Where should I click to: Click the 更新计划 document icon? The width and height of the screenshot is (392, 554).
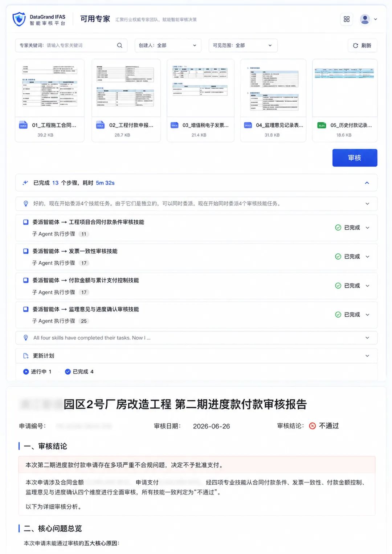click(26, 356)
